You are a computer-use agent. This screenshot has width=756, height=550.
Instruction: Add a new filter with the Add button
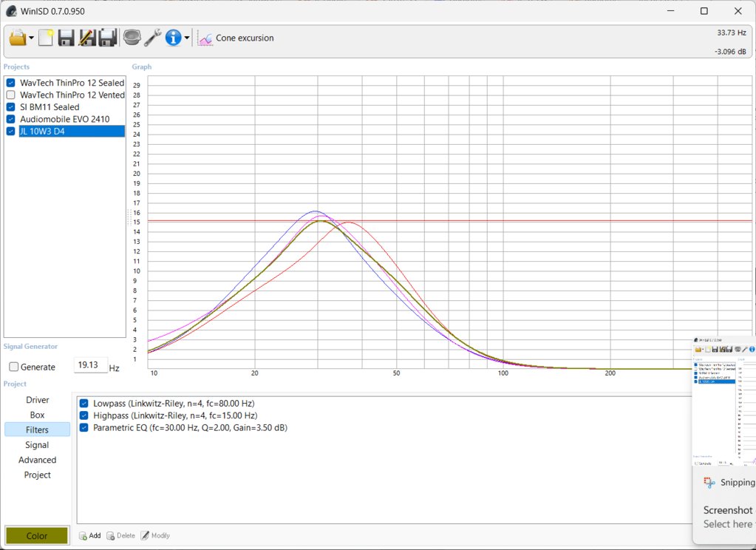click(x=89, y=535)
